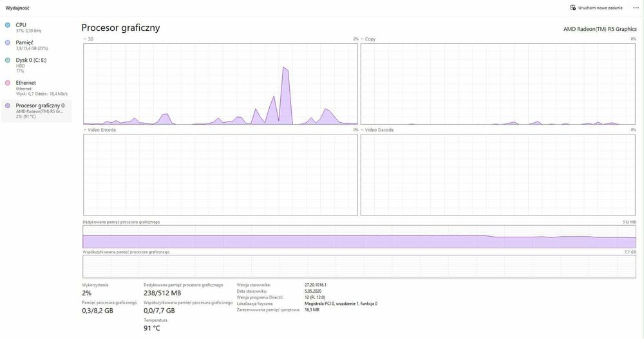The image size is (644, 339).
Task: Click reserved memory value 16,3 MB
Action: pyautogui.click(x=312, y=310)
